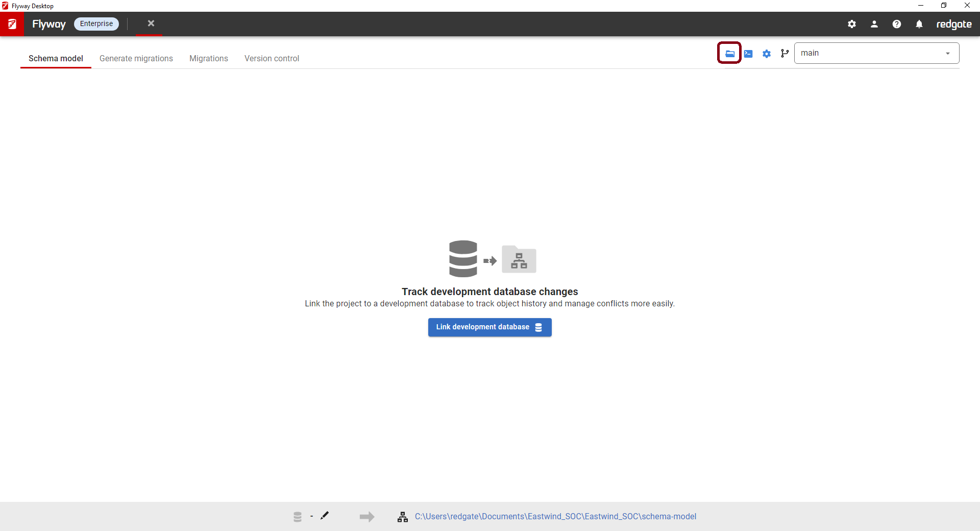Show notifications via bell icon

(919, 24)
